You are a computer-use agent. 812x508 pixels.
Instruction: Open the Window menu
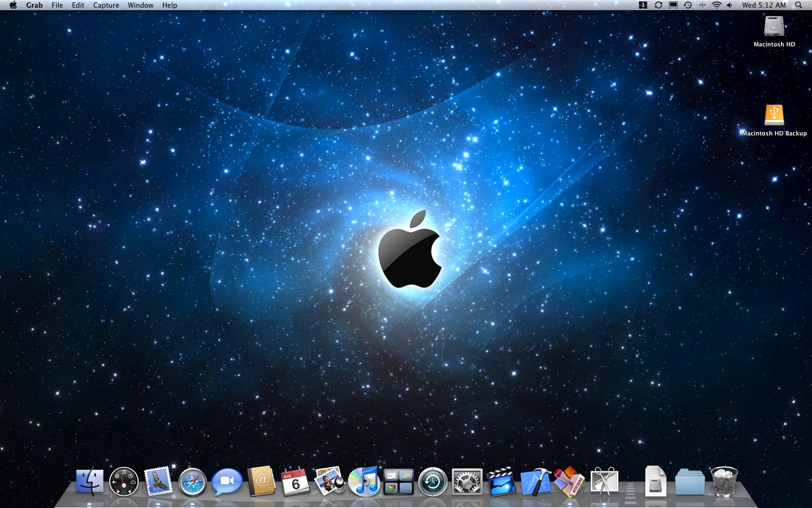141,5
